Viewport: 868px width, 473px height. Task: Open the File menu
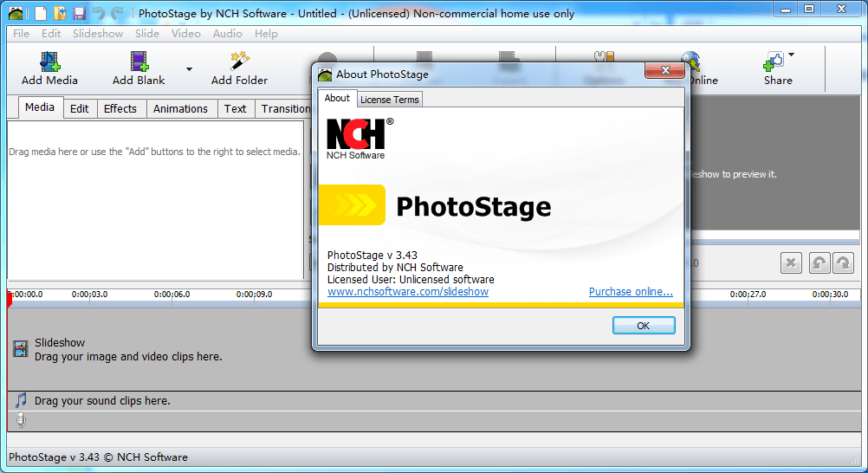click(21, 34)
